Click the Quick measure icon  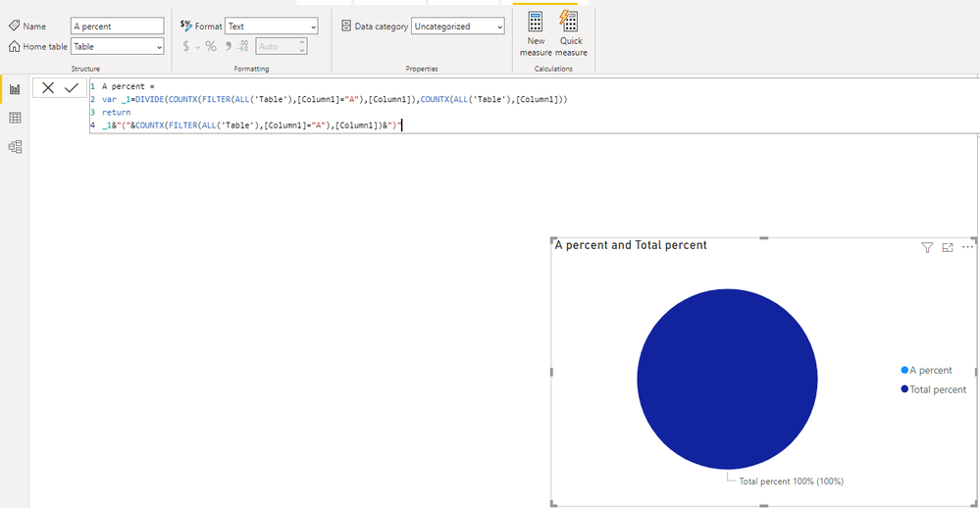click(x=569, y=21)
